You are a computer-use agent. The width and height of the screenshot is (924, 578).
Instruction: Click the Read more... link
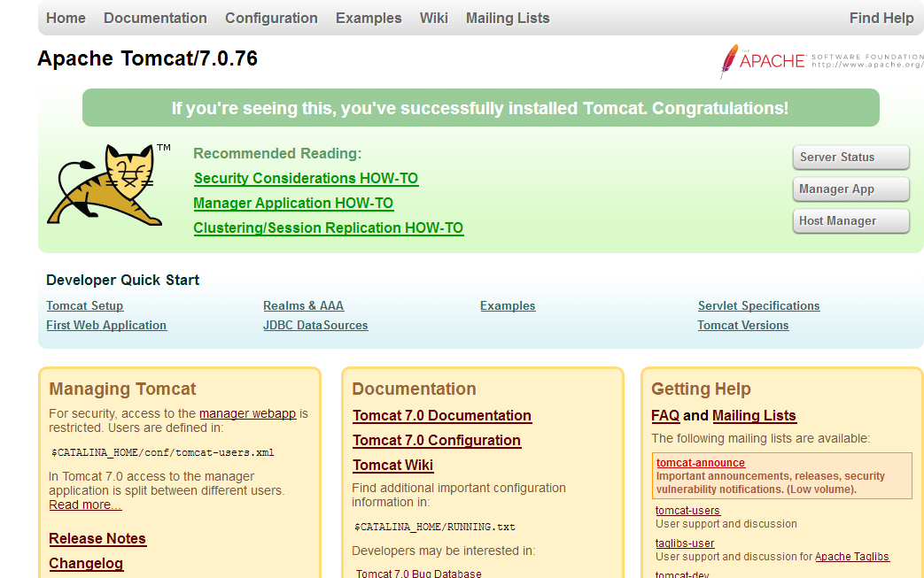tap(85, 505)
